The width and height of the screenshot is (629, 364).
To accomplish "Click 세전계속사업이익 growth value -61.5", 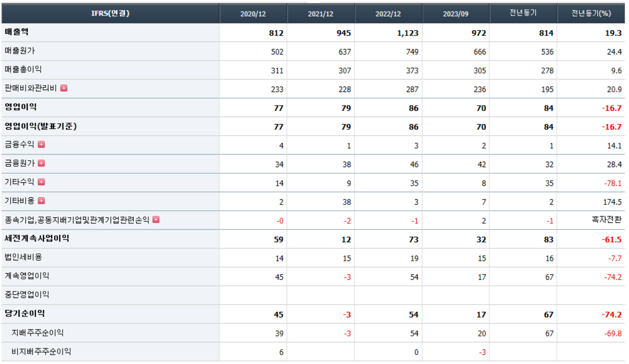I will pyautogui.click(x=612, y=239).
